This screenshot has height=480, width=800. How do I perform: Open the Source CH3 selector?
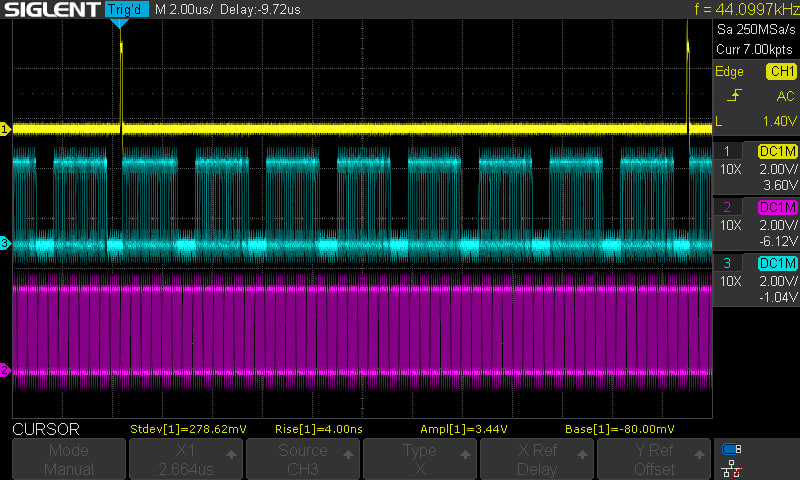(x=303, y=459)
